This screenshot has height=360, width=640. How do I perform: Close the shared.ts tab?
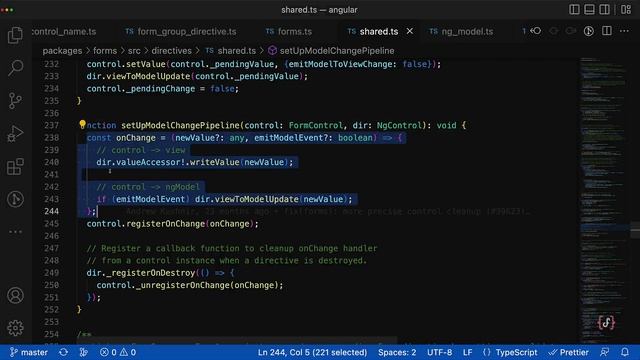(410, 31)
